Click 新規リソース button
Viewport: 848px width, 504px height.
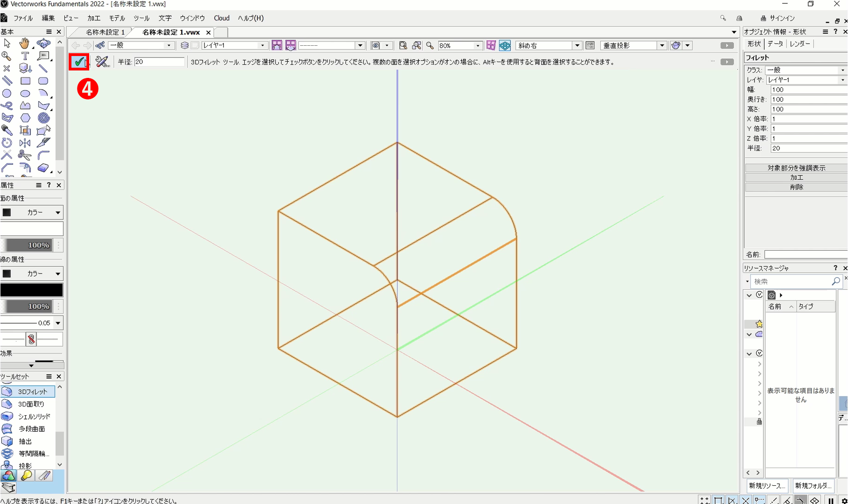pyautogui.click(x=767, y=485)
